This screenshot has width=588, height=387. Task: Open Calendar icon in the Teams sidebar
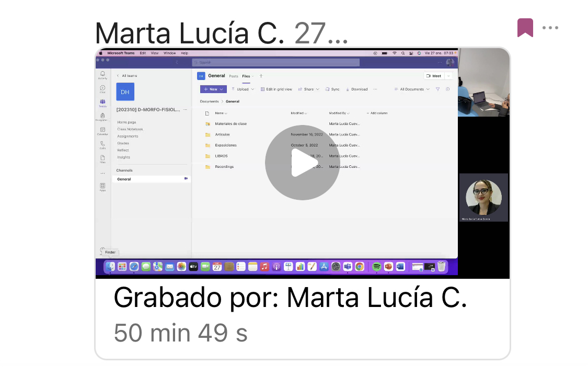[102, 130]
